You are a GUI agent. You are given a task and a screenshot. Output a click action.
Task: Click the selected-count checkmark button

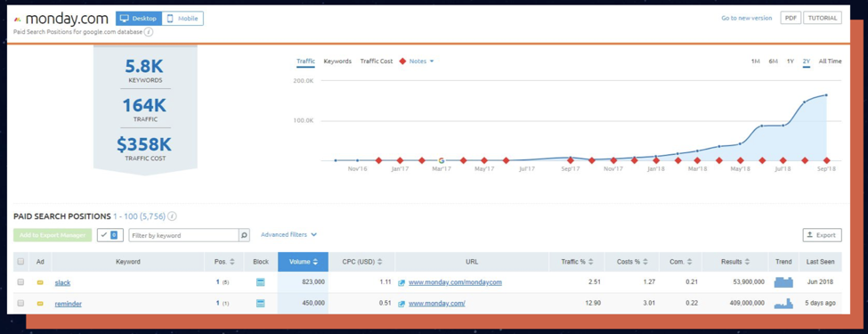[110, 235]
